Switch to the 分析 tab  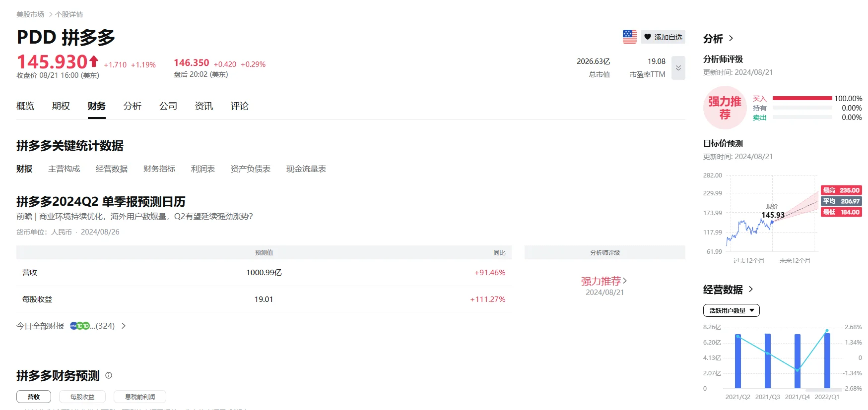(x=133, y=106)
